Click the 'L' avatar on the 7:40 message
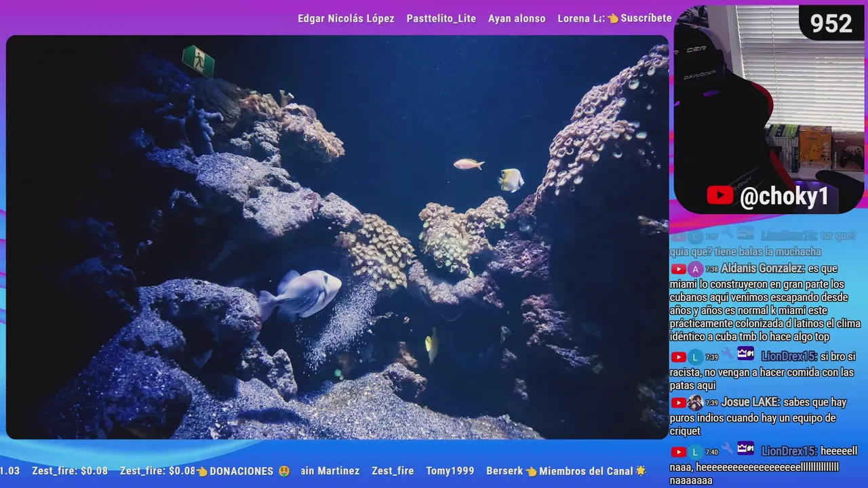 696,452
